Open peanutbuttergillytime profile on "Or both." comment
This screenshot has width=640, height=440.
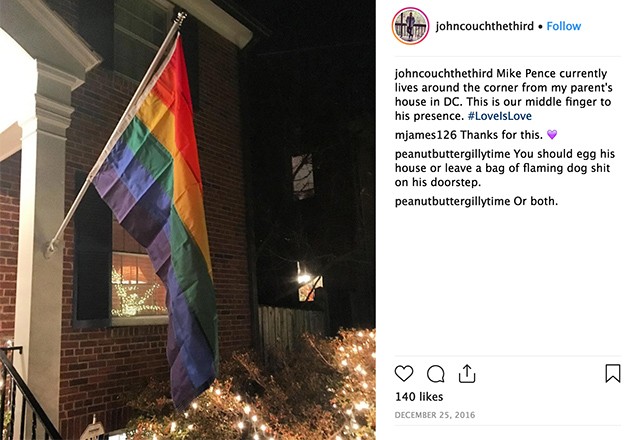[452, 201]
